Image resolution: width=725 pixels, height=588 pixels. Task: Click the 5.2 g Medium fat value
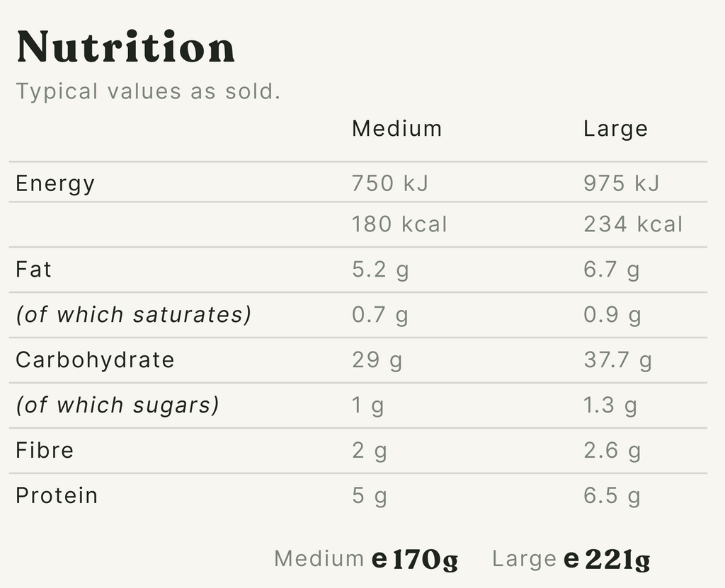tap(380, 270)
